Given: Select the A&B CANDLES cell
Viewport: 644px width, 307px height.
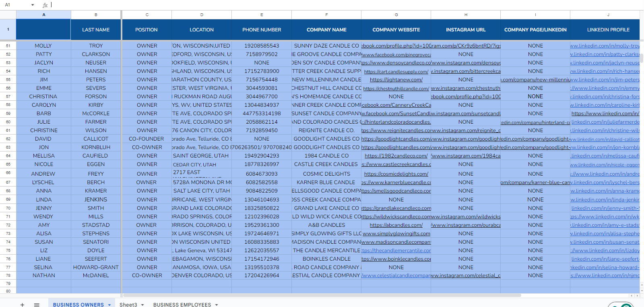Looking at the screenshot, I should [326, 225].
